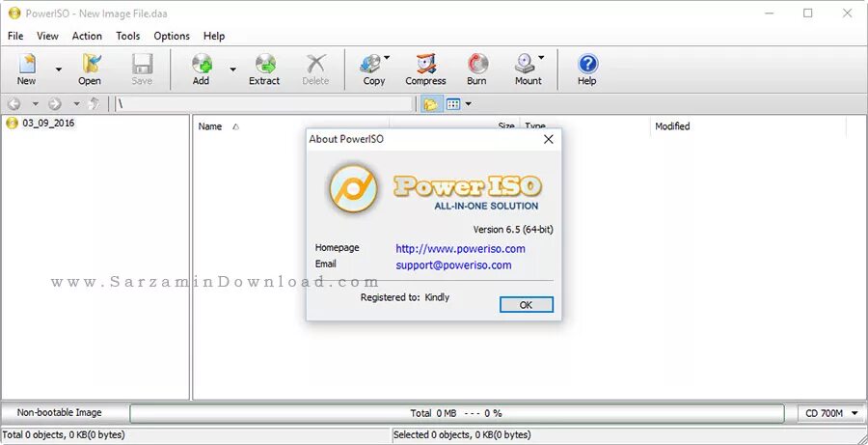This screenshot has width=868, height=445.
Task: Click "Total 0 objects, 0 KB(0 bytes)" status
Action: 64,435
